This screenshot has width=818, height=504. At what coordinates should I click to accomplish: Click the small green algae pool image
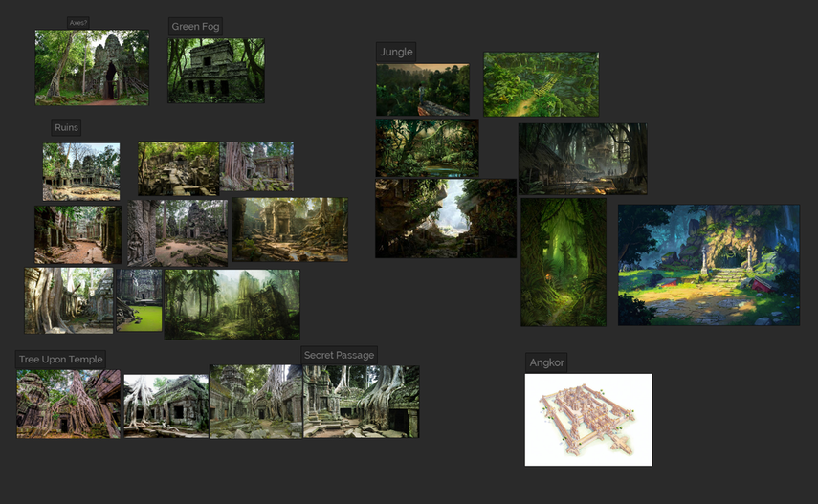(139, 300)
